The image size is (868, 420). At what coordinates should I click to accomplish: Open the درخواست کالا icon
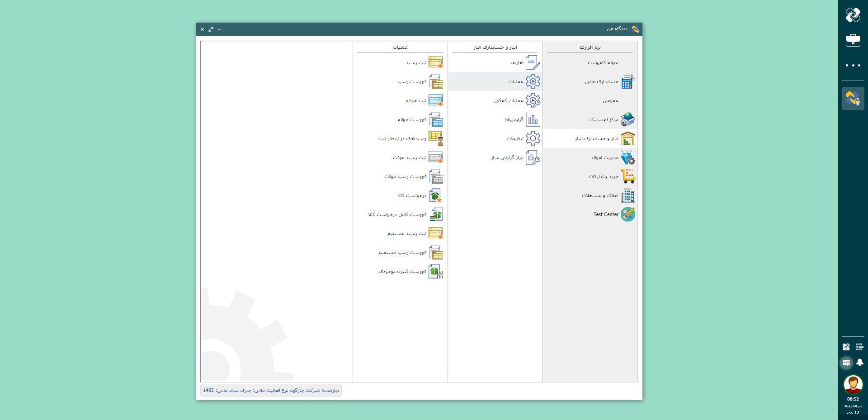tap(435, 196)
